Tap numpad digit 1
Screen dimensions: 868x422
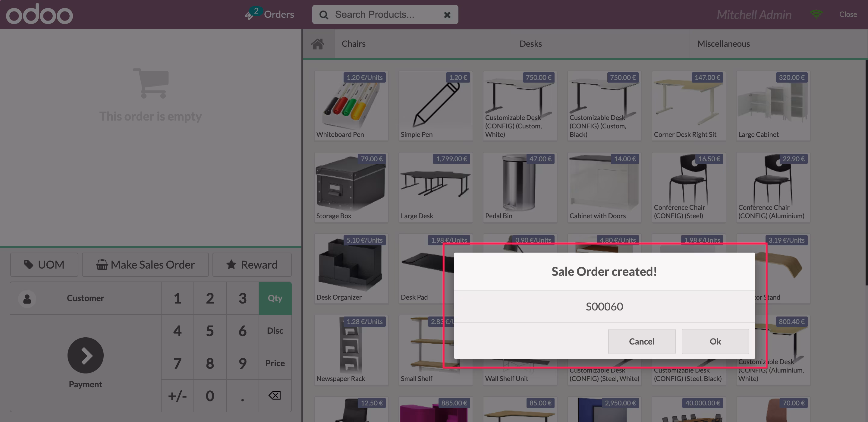[178, 298]
